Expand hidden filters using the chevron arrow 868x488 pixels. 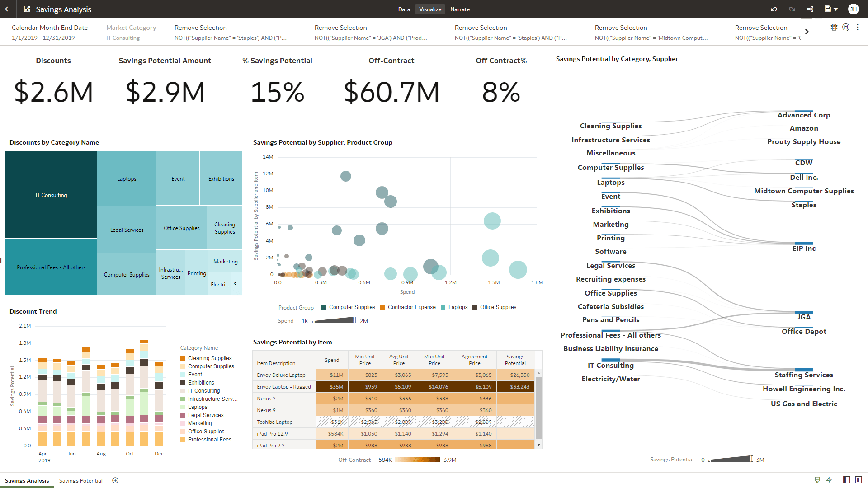pos(807,32)
